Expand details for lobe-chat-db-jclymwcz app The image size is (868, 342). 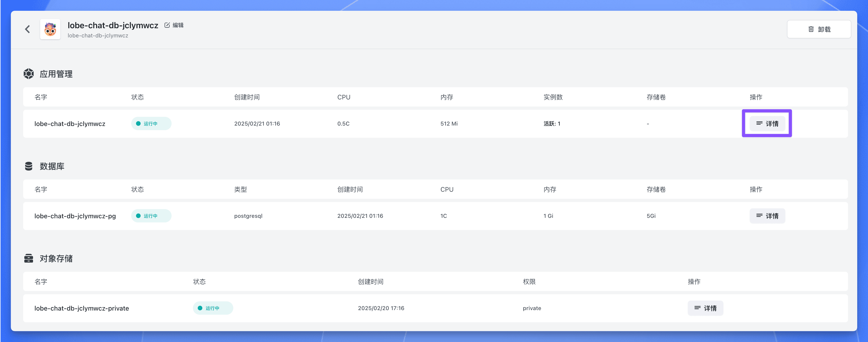767,123
